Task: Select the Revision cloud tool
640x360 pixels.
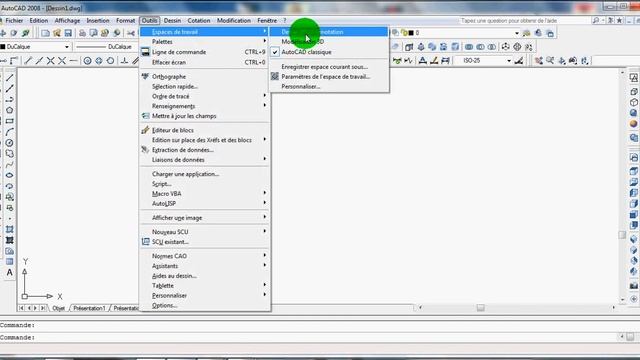Action: tap(9, 154)
